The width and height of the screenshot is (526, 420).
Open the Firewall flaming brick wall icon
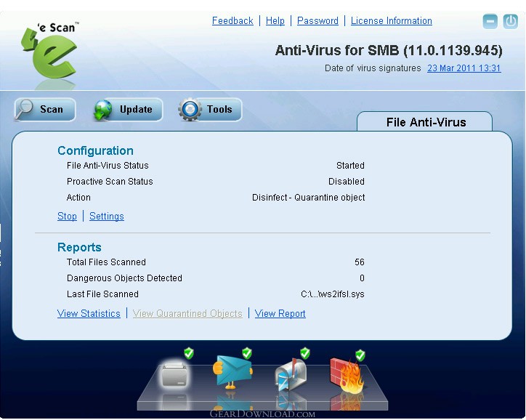pos(347,374)
